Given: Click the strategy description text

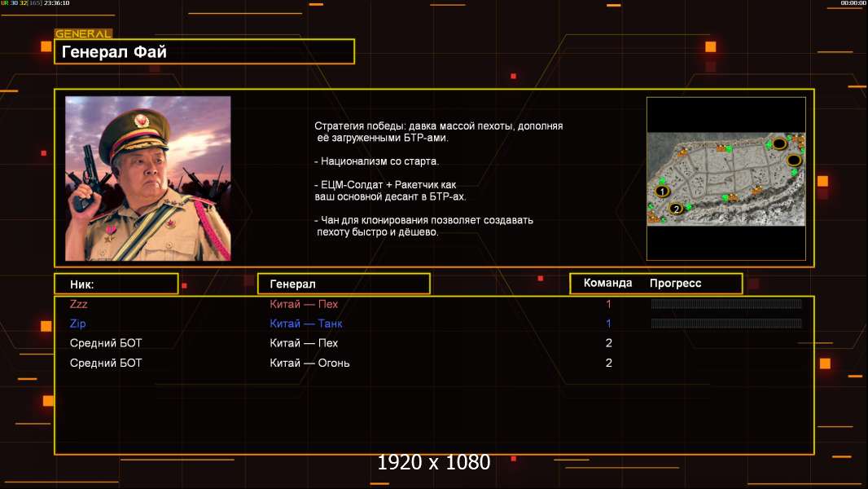Looking at the screenshot, I should tap(438, 178).
